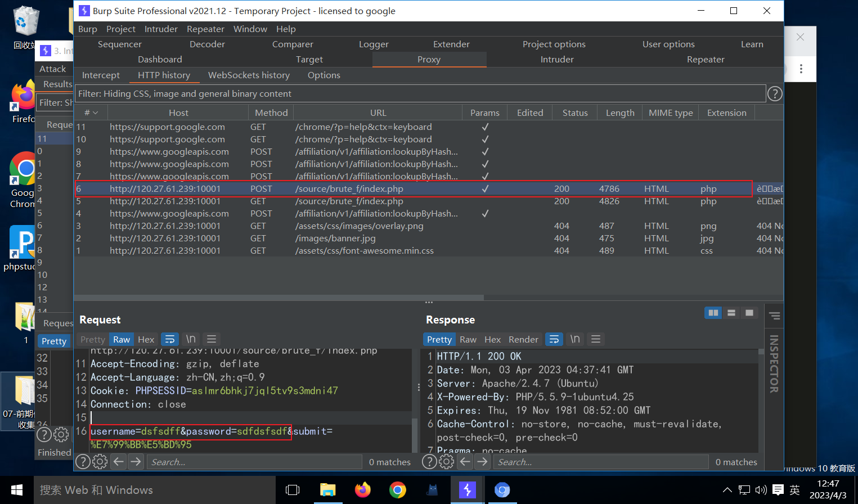Open Chrome from the taskbar
Image resolution: width=858 pixels, height=504 pixels.
[398, 490]
